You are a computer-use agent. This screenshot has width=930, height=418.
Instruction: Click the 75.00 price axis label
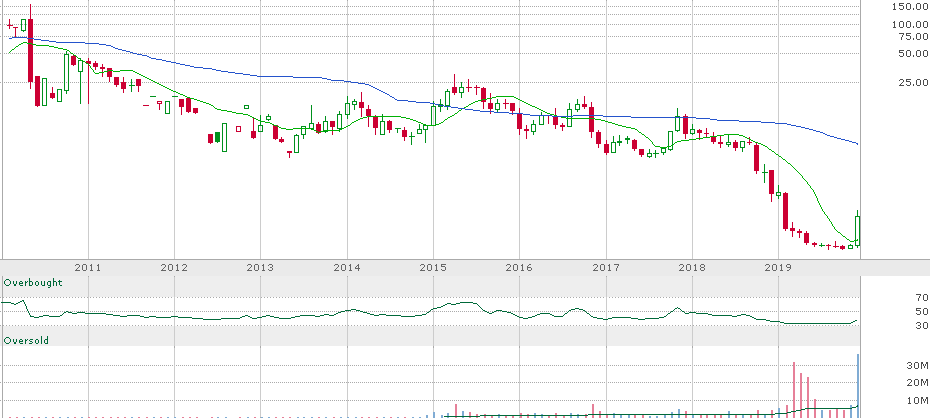[913, 36]
